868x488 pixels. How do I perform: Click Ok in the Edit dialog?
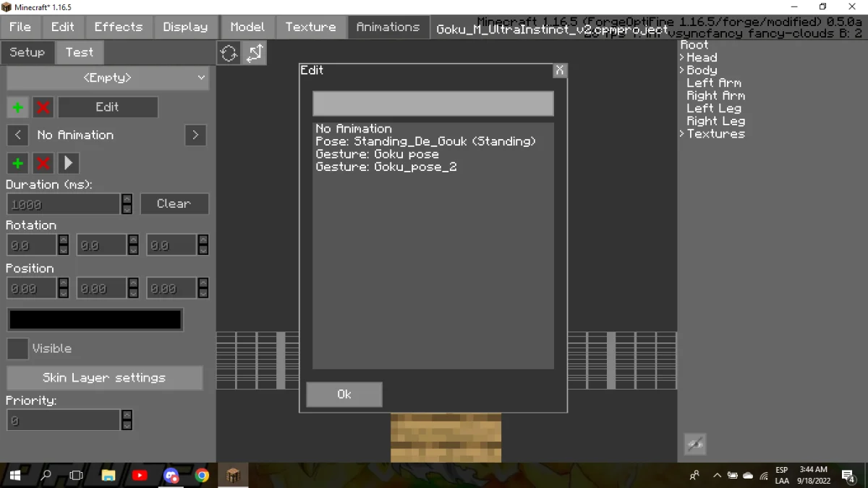[x=344, y=395]
